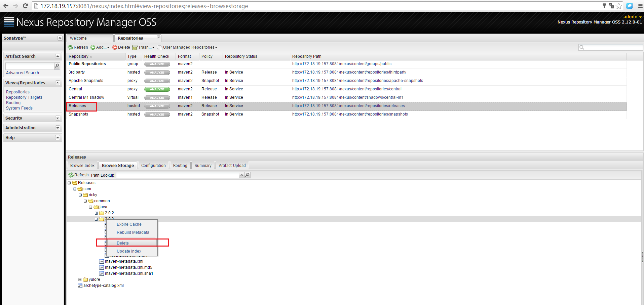This screenshot has width=644, height=305.
Task: Open the Central repository path URL
Action: [x=347, y=89]
